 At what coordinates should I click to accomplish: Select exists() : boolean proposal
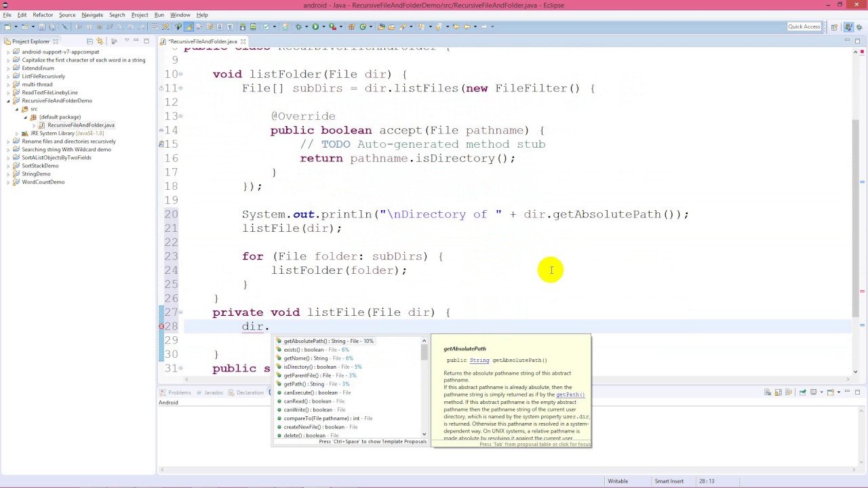coord(347,350)
